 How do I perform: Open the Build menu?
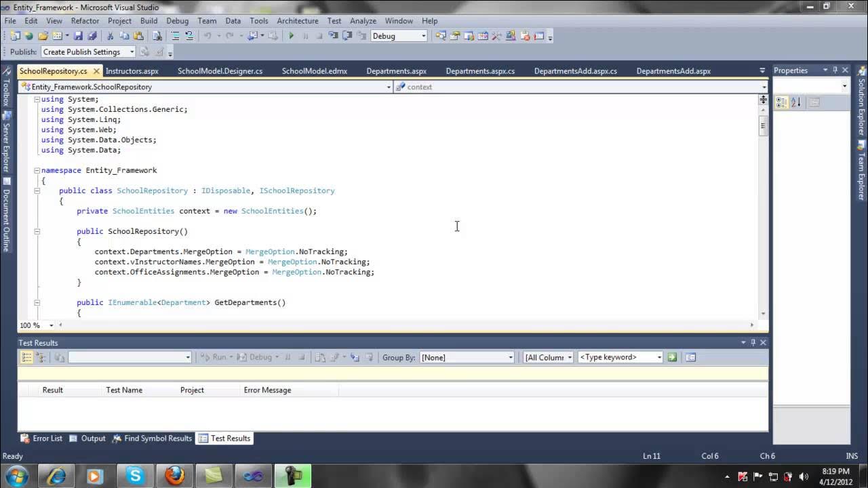pos(149,21)
